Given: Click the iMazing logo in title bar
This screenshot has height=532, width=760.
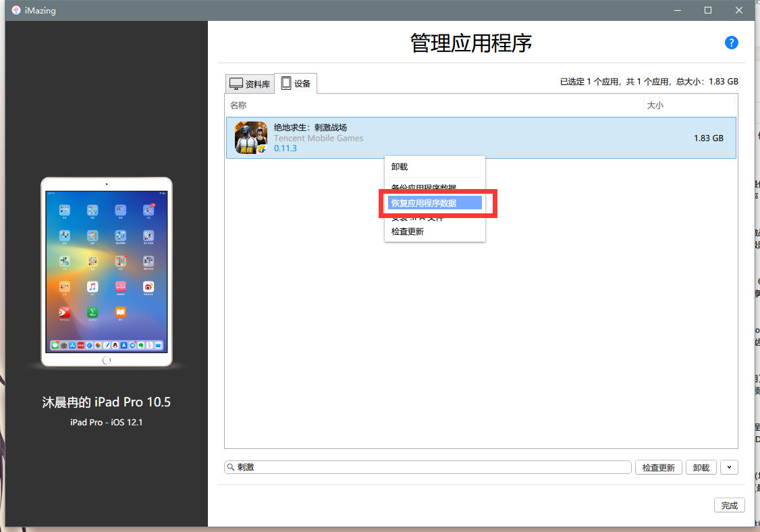Looking at the screenshot, I should [16, 9].
